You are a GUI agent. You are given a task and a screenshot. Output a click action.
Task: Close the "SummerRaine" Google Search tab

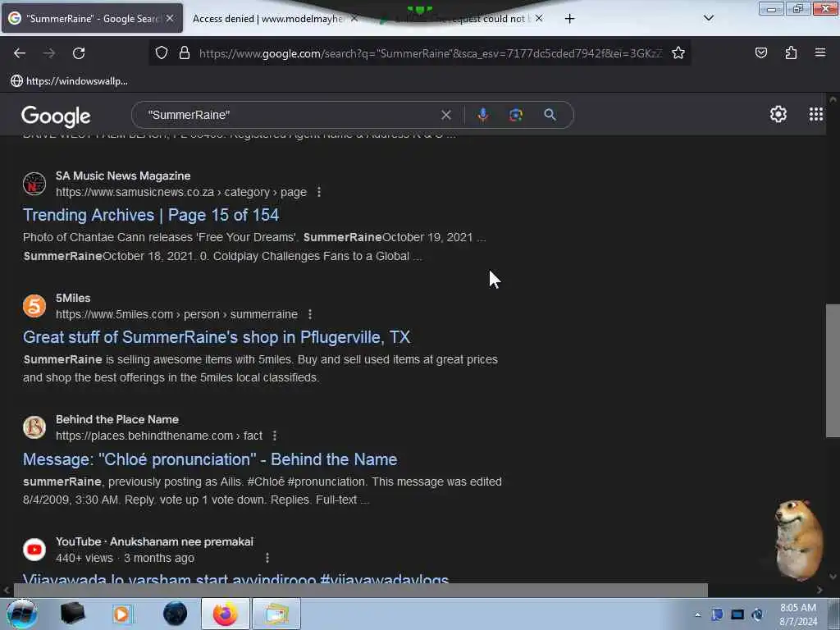pos(169,19)
